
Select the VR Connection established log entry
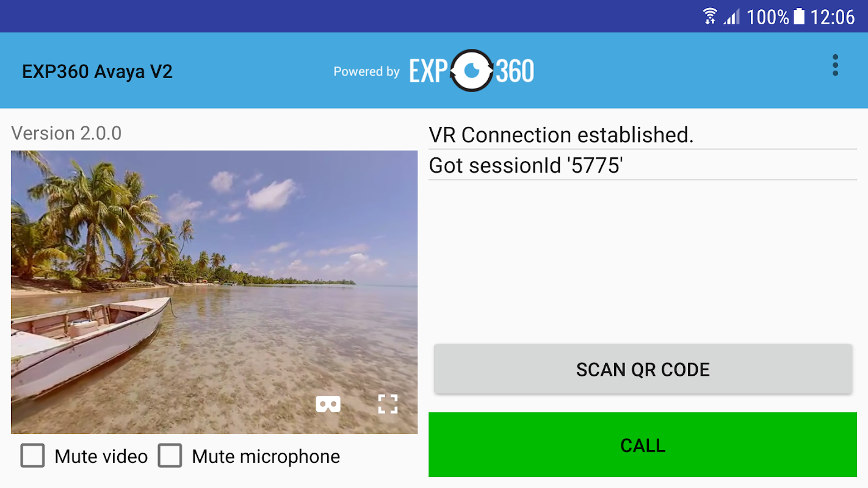tap(643, 135)
